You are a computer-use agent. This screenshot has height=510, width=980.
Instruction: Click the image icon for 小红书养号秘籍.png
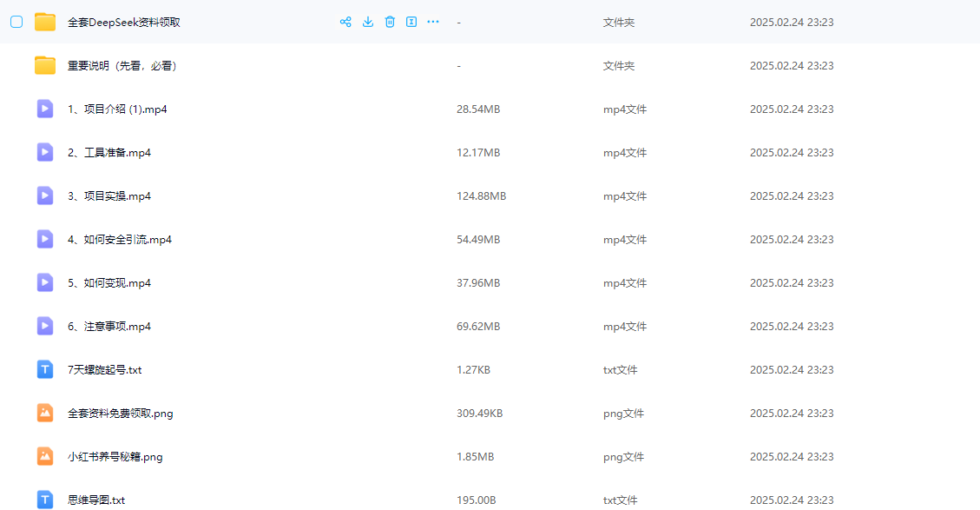(x=45, y=457)
